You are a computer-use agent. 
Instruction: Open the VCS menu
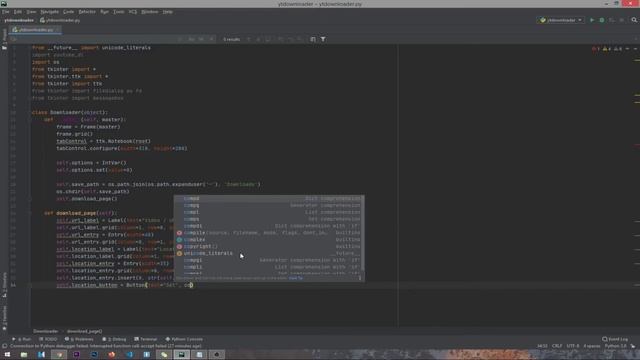click(133, 12)
